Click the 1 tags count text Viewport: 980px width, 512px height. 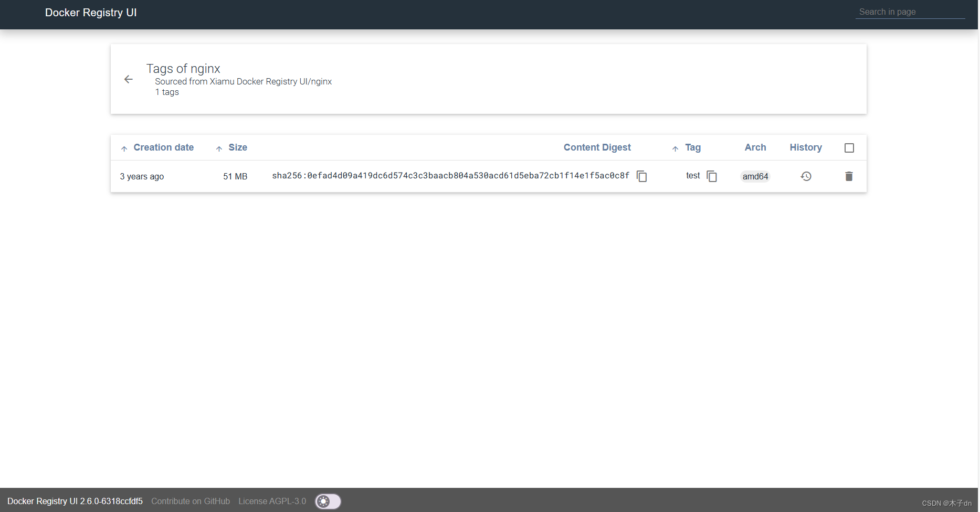(167, 92)
